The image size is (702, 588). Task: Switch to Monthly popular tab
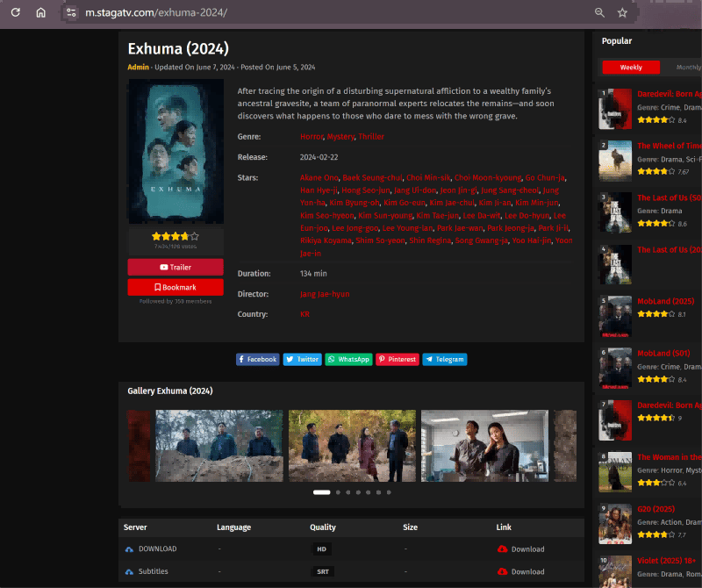coord(687,68)
